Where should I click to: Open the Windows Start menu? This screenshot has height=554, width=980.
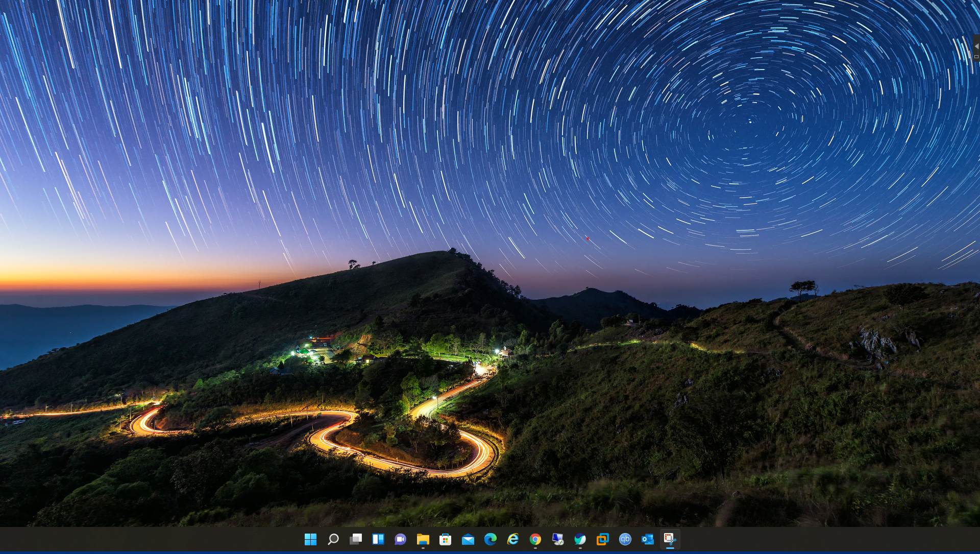[x=310, y=539]
